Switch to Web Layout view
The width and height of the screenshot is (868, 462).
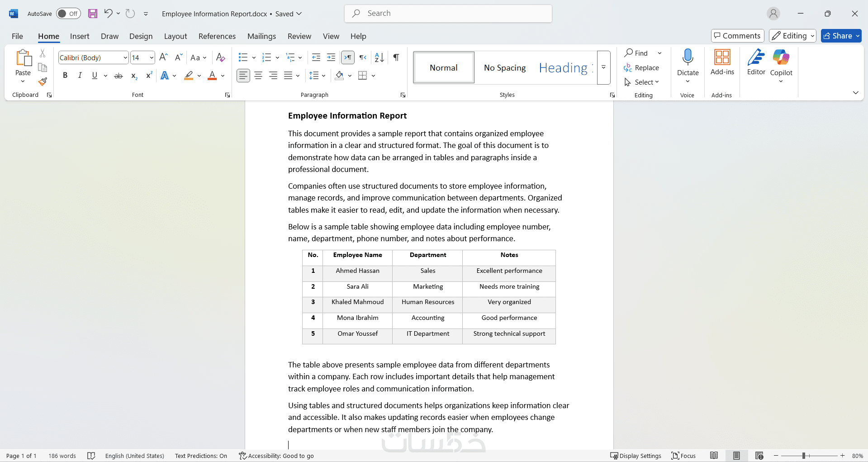(759, 456)
